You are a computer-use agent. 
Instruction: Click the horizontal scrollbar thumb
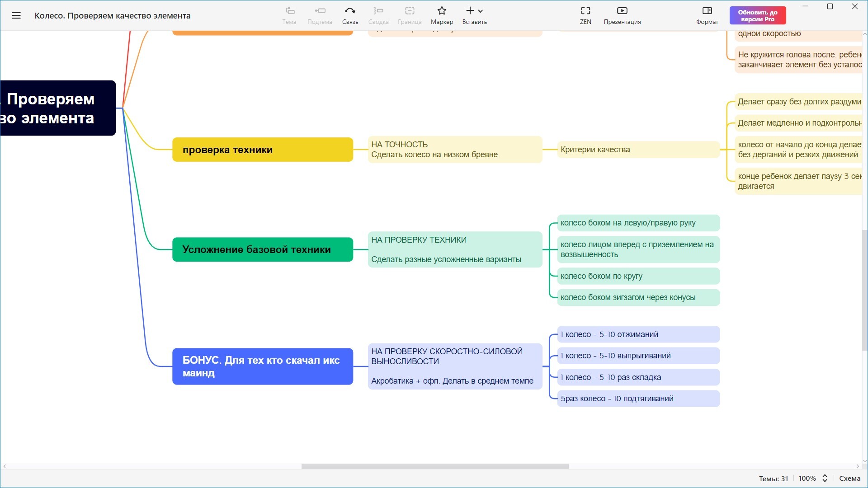435,466
